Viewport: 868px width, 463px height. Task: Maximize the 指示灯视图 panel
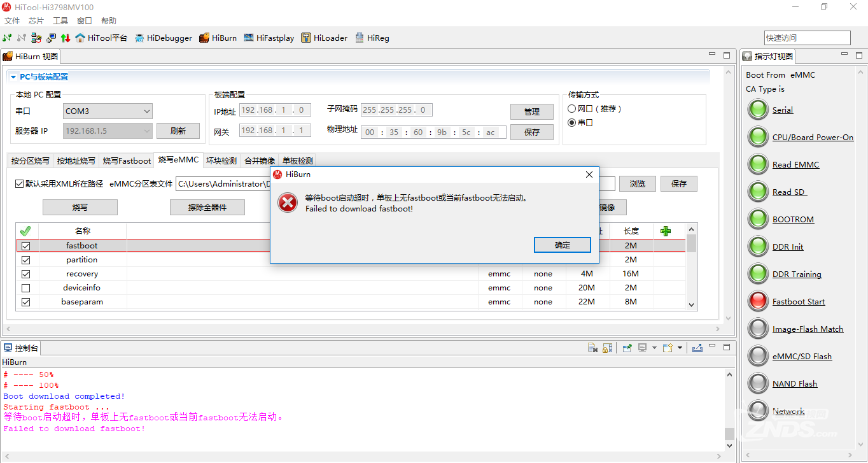pyautogui.click(x=858, y=55)
